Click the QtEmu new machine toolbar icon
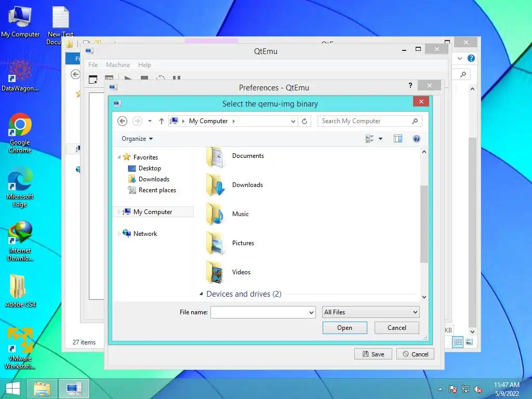 (93, 79)
